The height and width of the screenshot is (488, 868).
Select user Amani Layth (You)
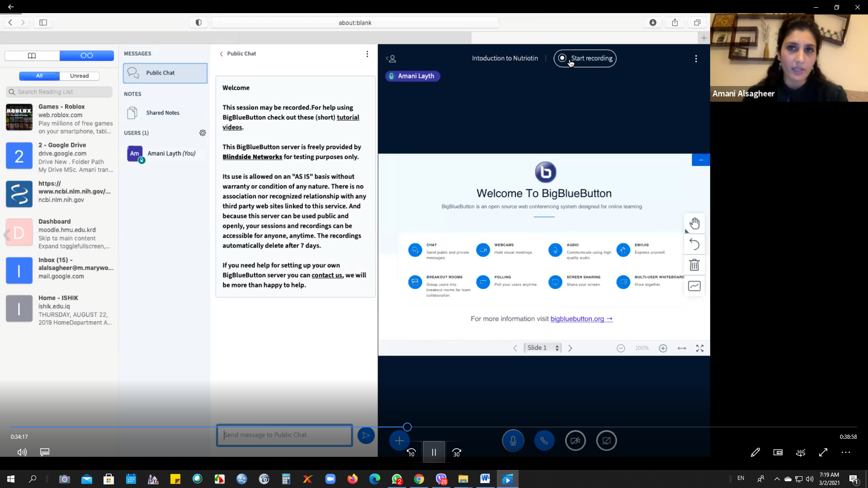[x=165, y=154]
